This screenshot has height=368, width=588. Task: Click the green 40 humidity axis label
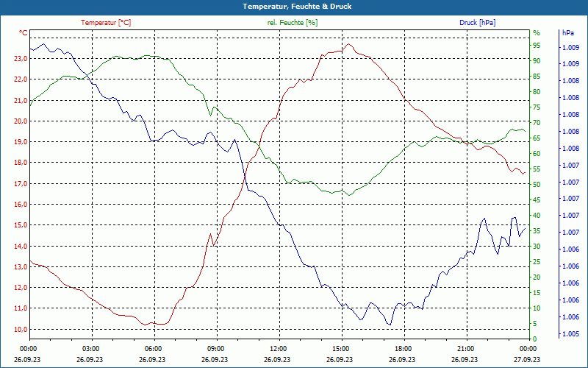pos(537,216)
